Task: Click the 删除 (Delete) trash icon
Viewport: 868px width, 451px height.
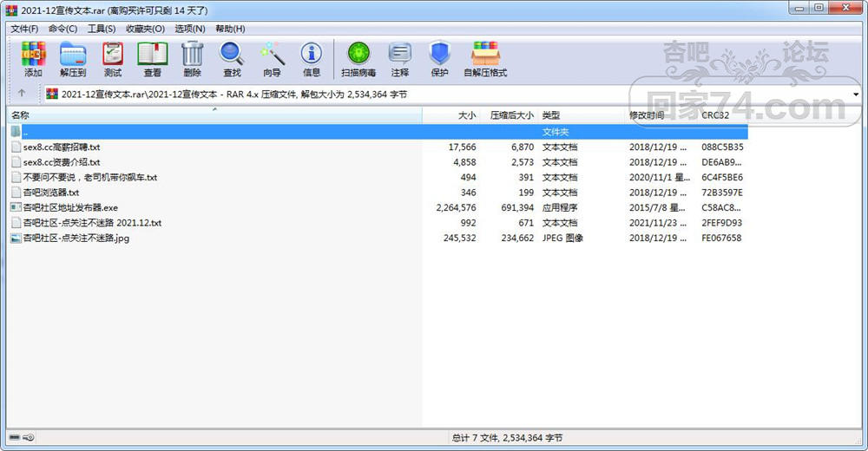Action: [192, 59]
